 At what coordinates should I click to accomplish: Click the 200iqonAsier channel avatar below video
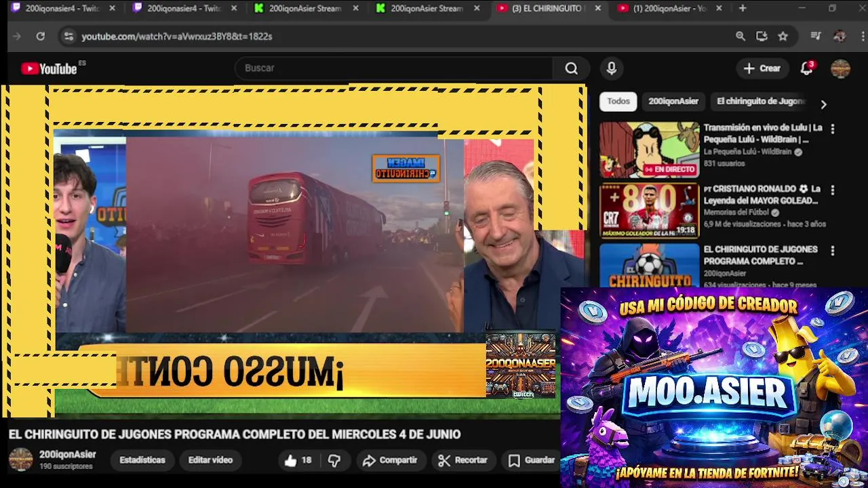pyautogui.click(x=20, y=460)
